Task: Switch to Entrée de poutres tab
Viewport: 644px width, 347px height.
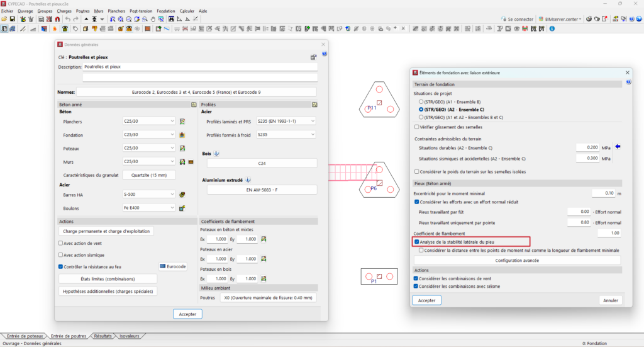Action: [x=68, y=336]
